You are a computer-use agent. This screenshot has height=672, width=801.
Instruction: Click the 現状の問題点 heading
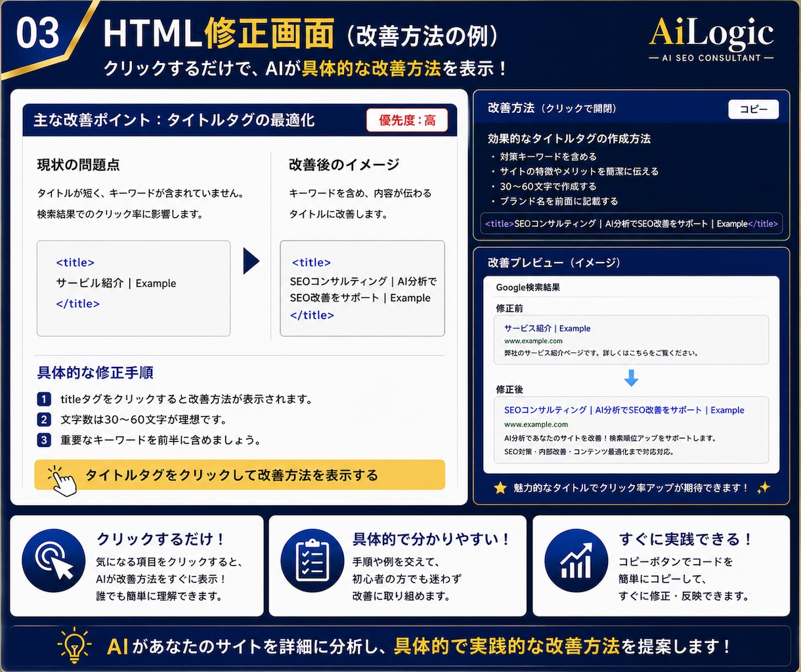coord(78,165)
